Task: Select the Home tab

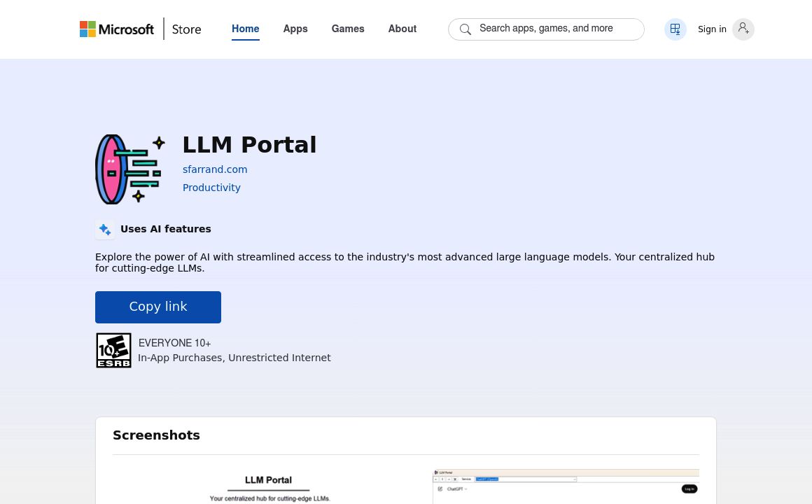Action: 245,29
